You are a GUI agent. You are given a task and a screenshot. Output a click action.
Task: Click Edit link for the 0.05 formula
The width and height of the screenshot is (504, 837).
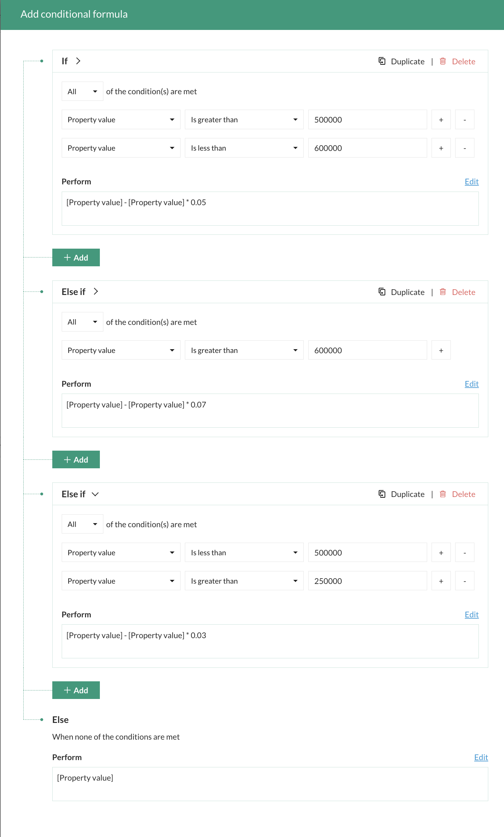[x=471, y=182]
